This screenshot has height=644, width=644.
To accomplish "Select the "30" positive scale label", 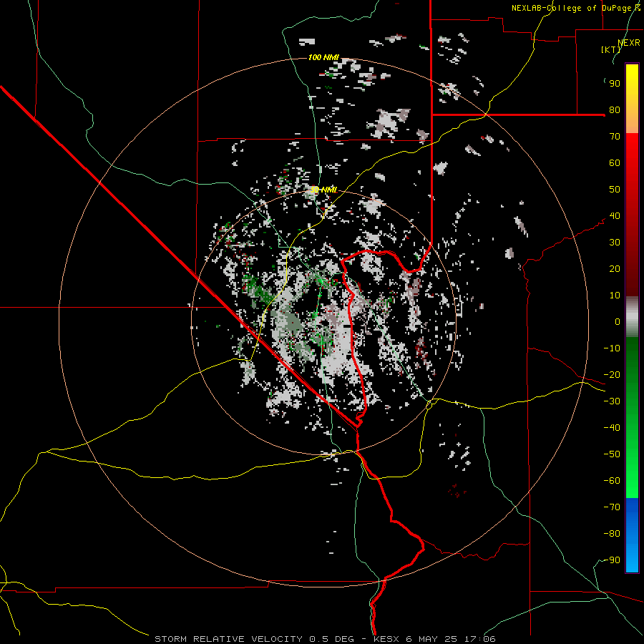I will [x=615, y=243].
